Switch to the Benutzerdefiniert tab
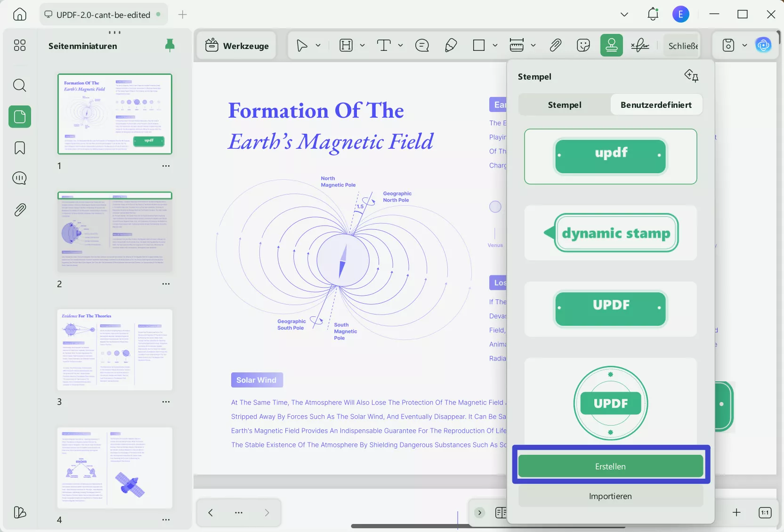Screen dimensions: 784x532 point(656,105)
